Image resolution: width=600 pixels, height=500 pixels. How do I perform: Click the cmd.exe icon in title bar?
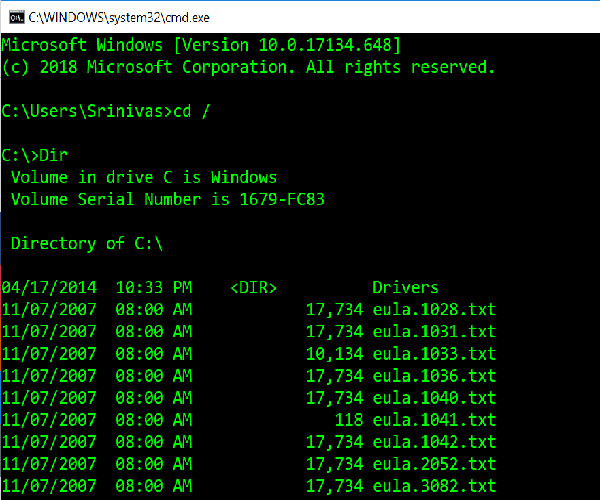16,18
